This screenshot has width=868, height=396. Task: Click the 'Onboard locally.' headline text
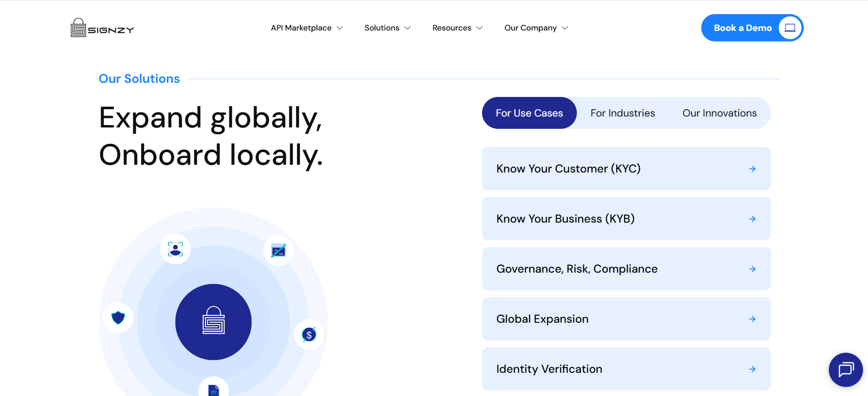[211, 155]
